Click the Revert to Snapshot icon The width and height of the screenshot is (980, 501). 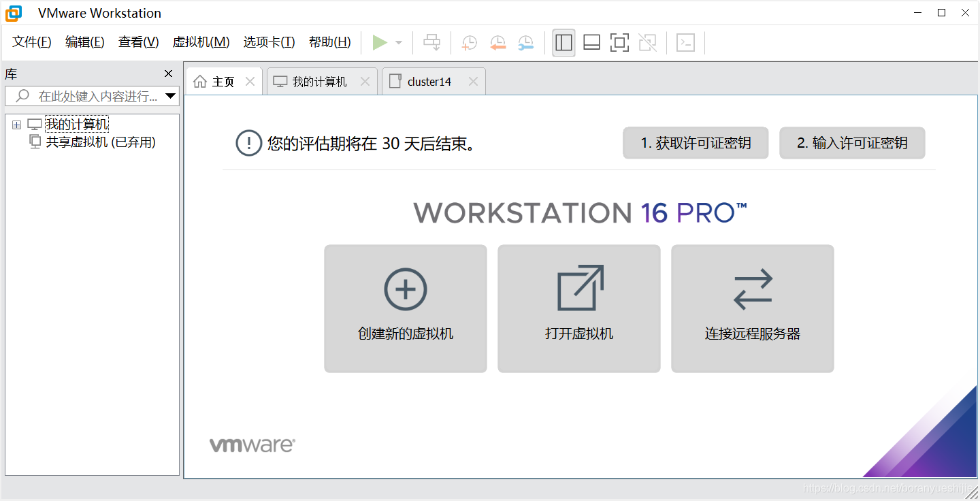click(x=498, y=43)
